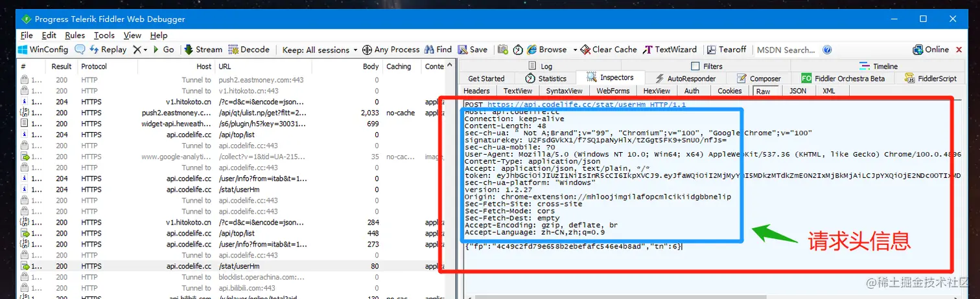Click the blue help question icon
This screenshot has width=980, height=299.
(x=827, y=50)
